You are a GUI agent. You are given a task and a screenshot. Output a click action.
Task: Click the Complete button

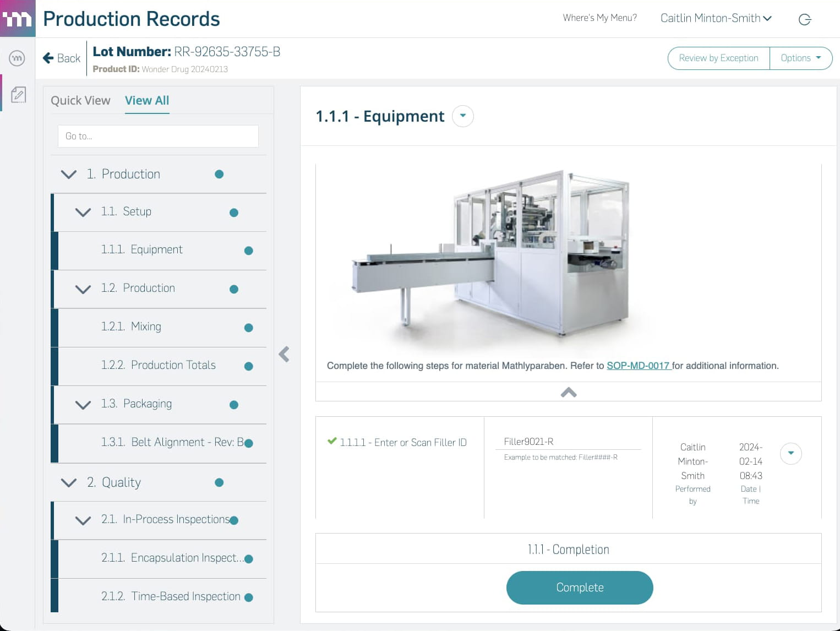click(x=580, y=588)
